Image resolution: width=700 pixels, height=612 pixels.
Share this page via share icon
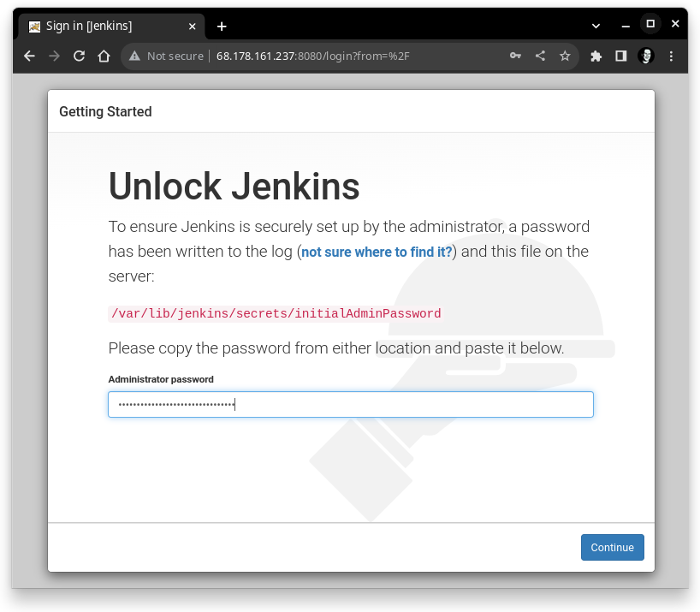coord(540,56)
